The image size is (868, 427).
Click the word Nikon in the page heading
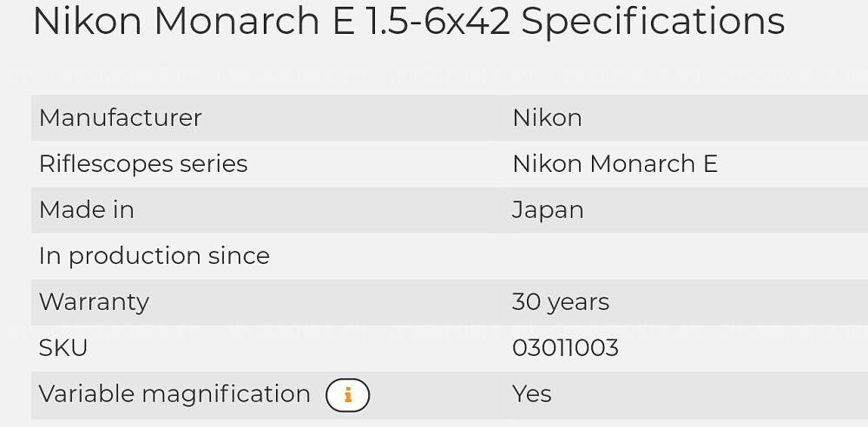(x=87, y=21)
